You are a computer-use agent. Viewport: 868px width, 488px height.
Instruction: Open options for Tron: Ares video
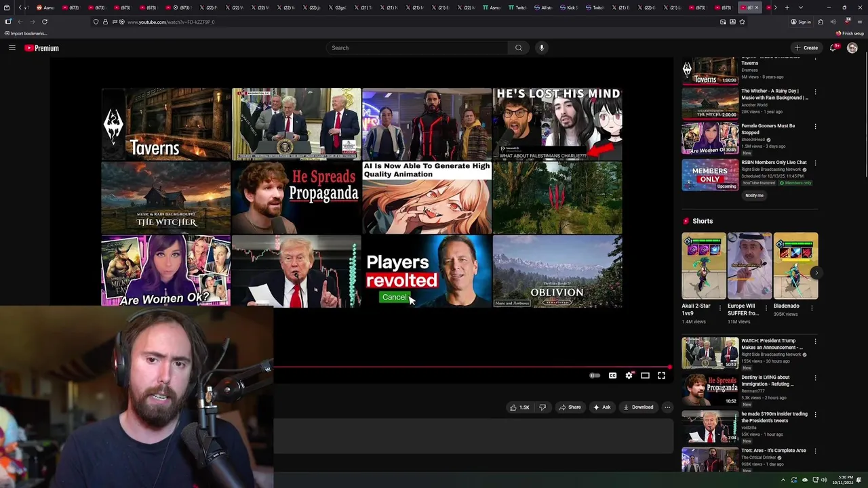[x=815, y=451]
